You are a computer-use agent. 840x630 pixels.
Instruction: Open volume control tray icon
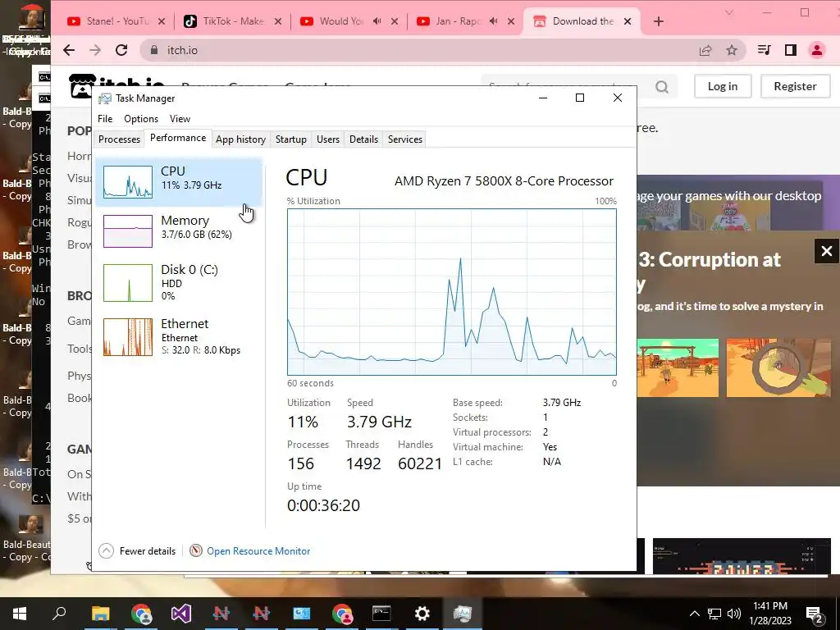tap(734, 614)
